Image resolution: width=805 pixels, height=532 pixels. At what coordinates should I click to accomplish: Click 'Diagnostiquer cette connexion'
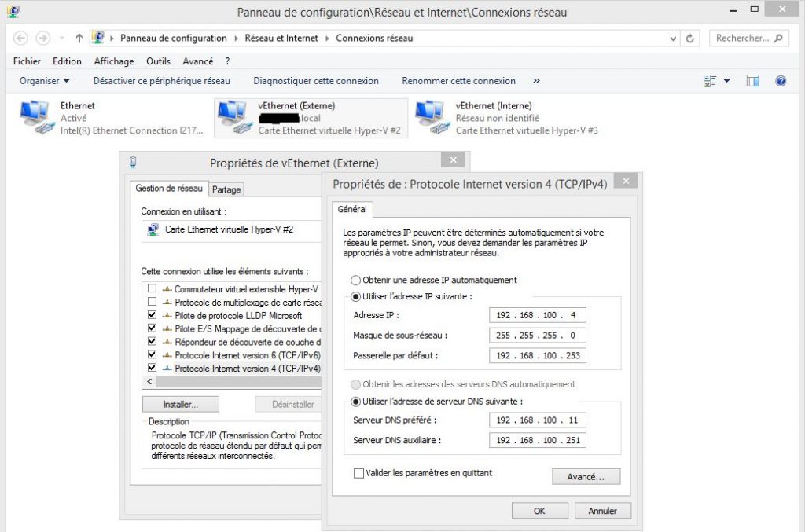pos(315,80)
